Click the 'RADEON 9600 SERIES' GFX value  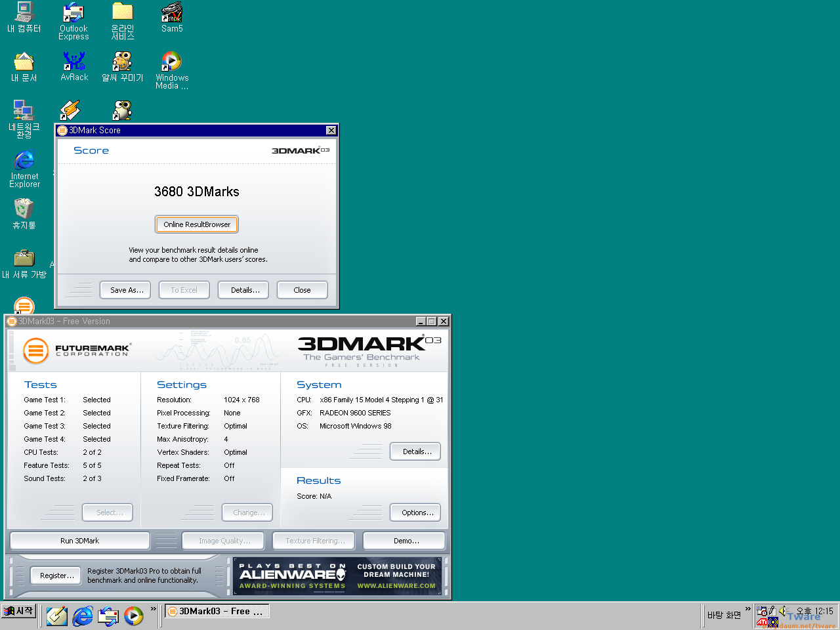[355, 413]
